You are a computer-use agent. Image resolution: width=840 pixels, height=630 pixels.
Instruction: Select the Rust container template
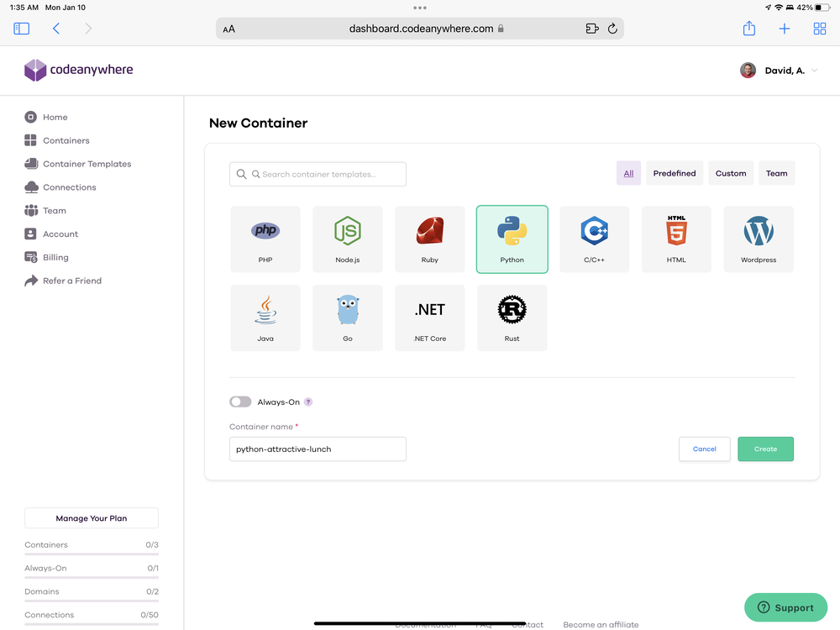(512, 318)
